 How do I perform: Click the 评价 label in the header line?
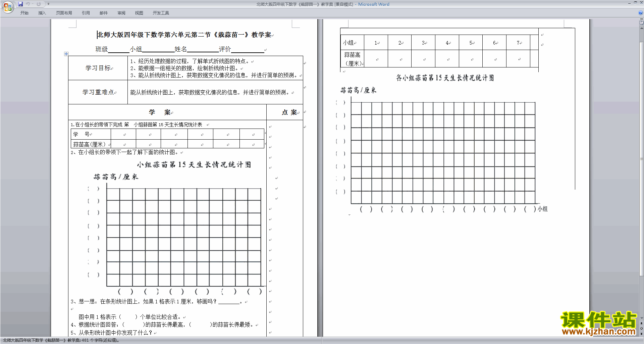coord(225,49)
